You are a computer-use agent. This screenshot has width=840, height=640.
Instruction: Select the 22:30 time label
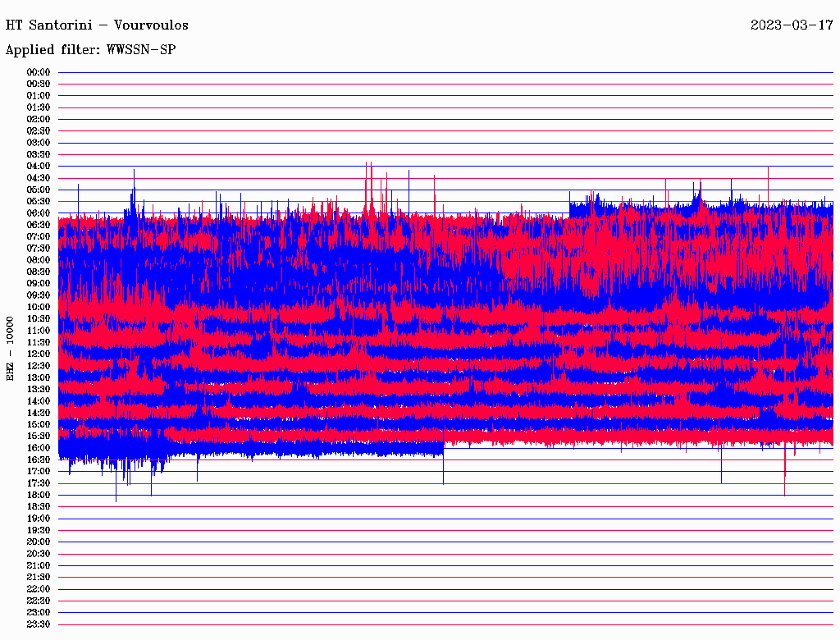[x=39, y=601]
